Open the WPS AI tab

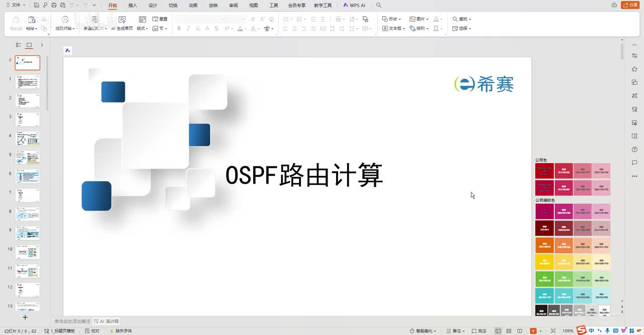pos(354,5)
